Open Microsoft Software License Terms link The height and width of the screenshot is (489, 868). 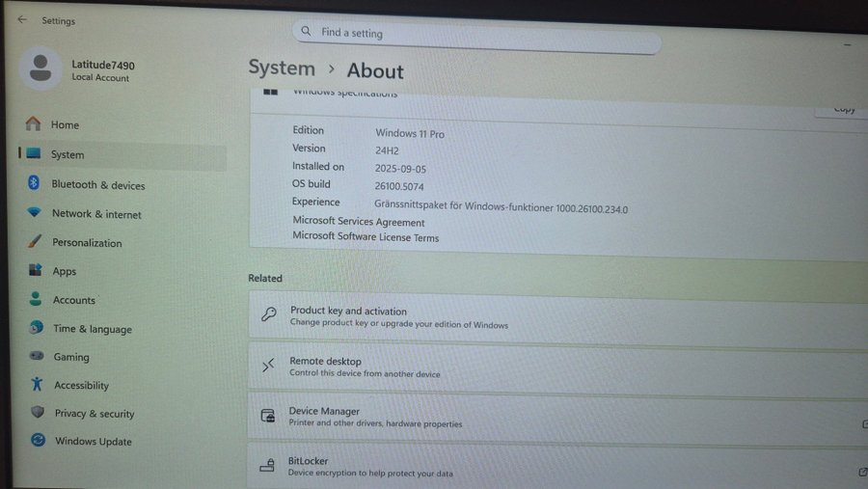(365, 237)
